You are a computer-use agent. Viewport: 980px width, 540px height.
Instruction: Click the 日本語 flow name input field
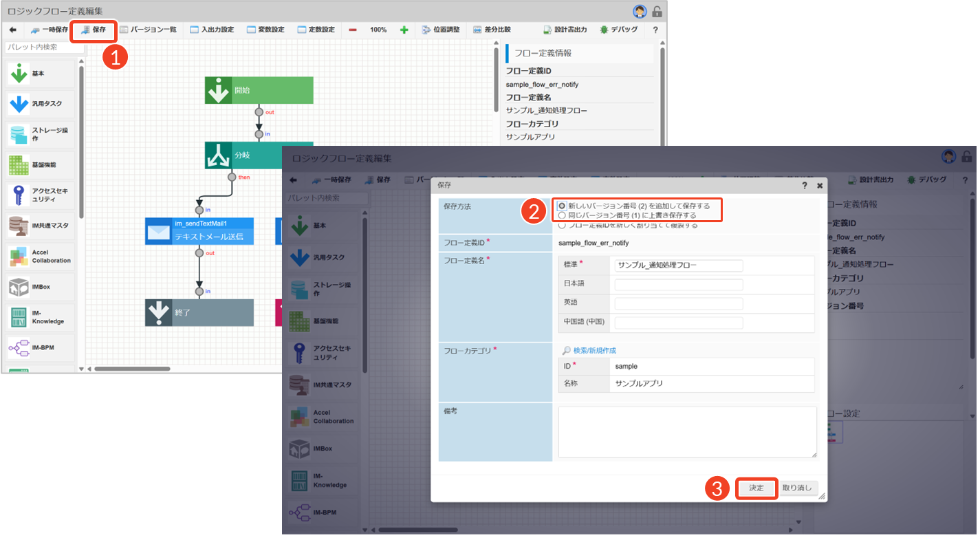point(679,285)
